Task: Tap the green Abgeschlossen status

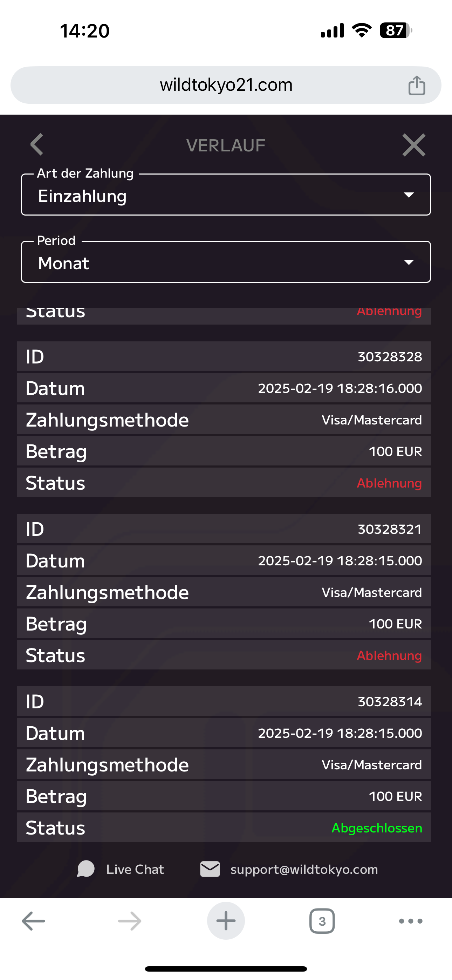Action: (x=377, y=828)
